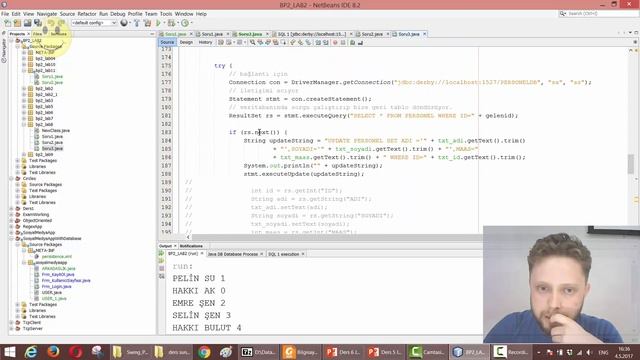This screenshot has width=640, height=360.
Task: Open Frm_KullaniciSayfasi.java in the tree
Action: point(66,281)
